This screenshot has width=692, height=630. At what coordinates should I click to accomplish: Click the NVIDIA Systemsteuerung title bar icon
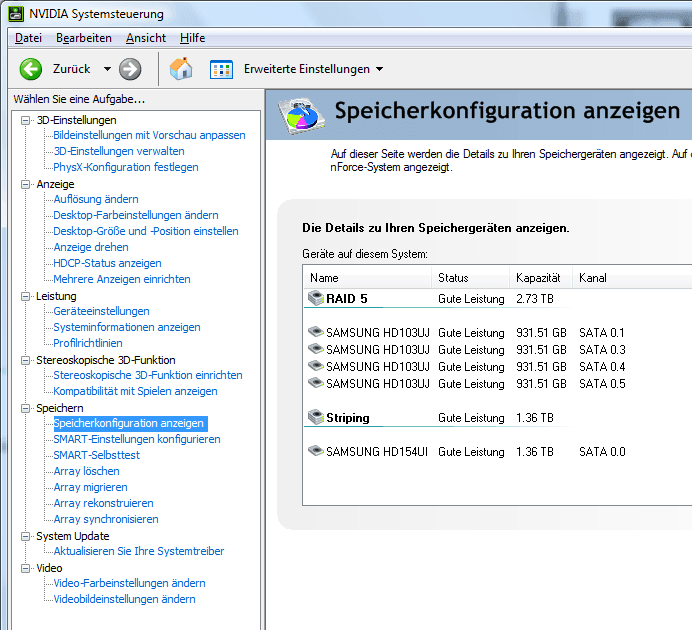coord(16,14)
